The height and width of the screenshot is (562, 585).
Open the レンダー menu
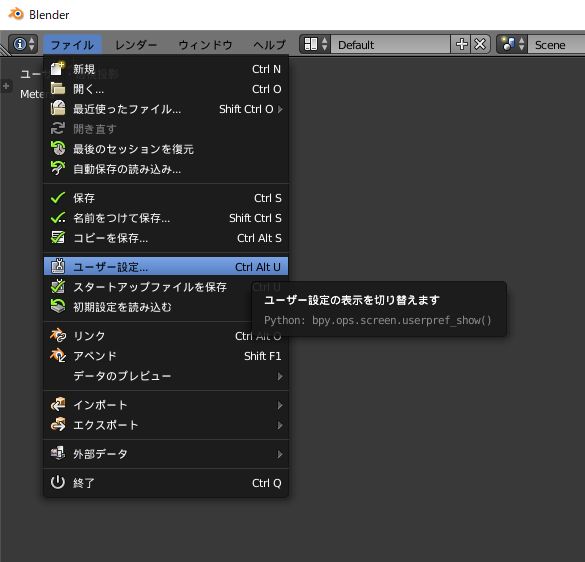[136, 45]
